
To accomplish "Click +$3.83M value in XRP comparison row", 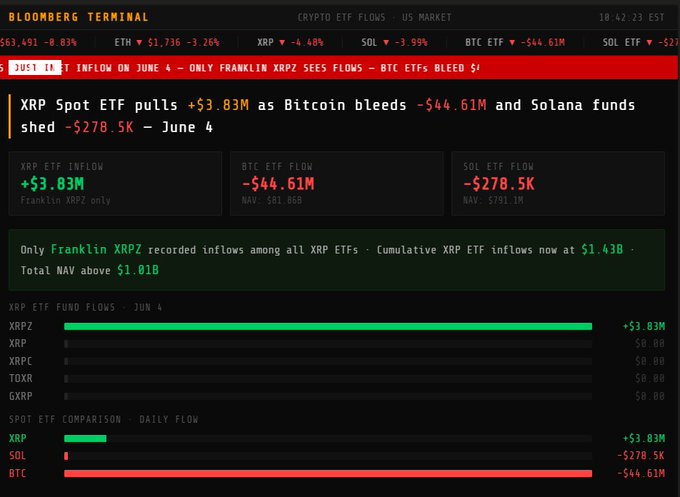I will pos(644,438).
